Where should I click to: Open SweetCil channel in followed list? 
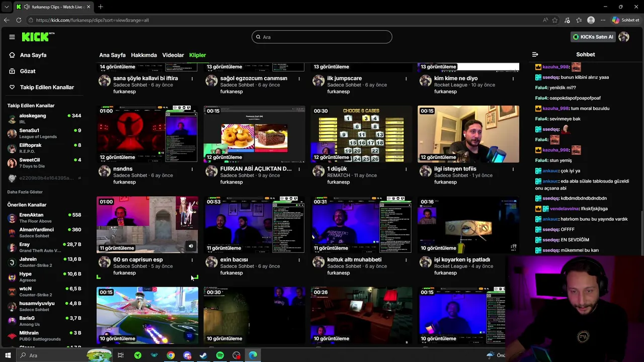pos(44,163)
